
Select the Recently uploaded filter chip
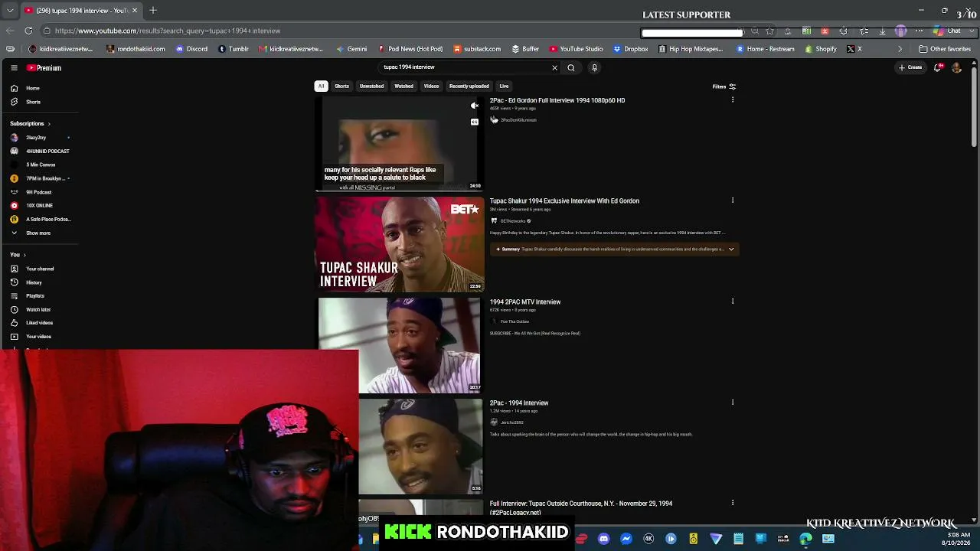(x=469, y=86)
